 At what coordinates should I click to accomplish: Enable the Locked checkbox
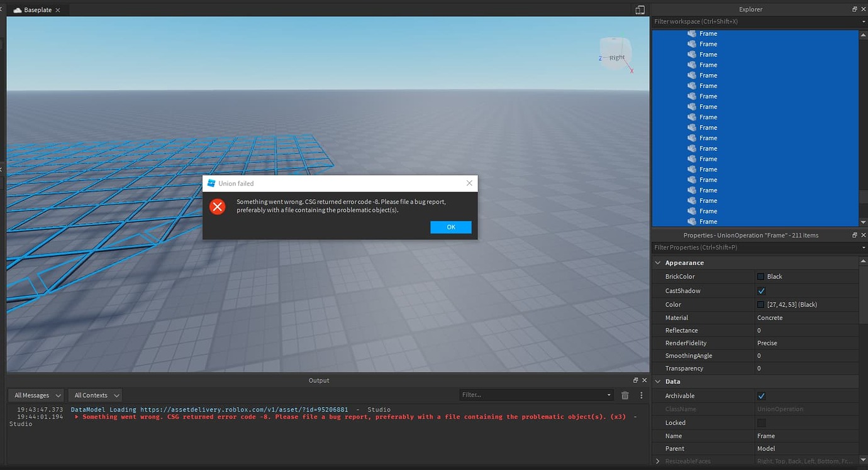(x=761, y=423)
